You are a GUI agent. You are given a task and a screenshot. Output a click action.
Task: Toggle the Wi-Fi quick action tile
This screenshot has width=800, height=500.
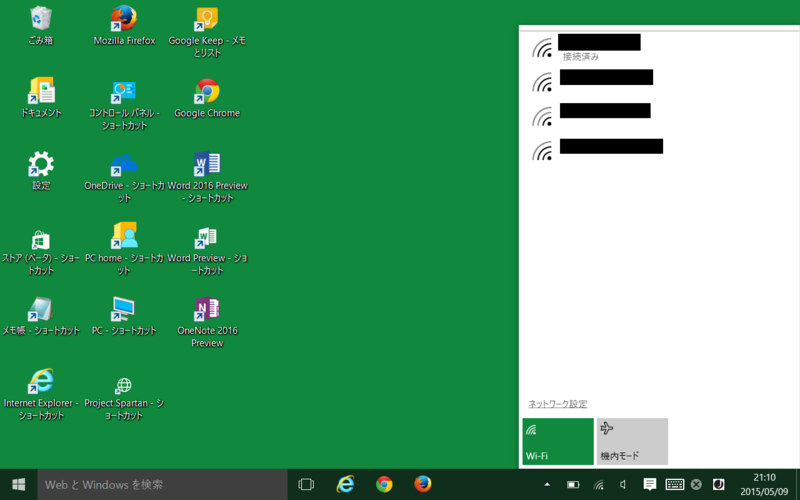click(558, 441)
